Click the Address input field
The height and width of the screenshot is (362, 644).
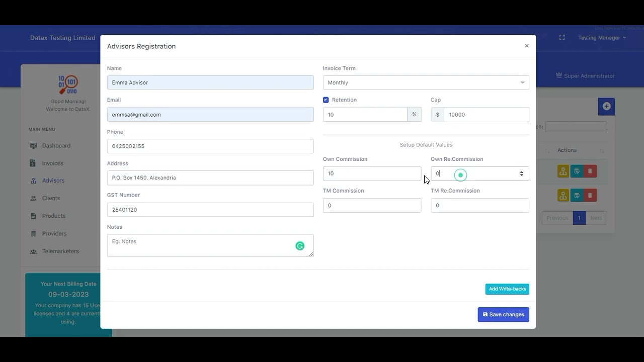pos(210,177)
